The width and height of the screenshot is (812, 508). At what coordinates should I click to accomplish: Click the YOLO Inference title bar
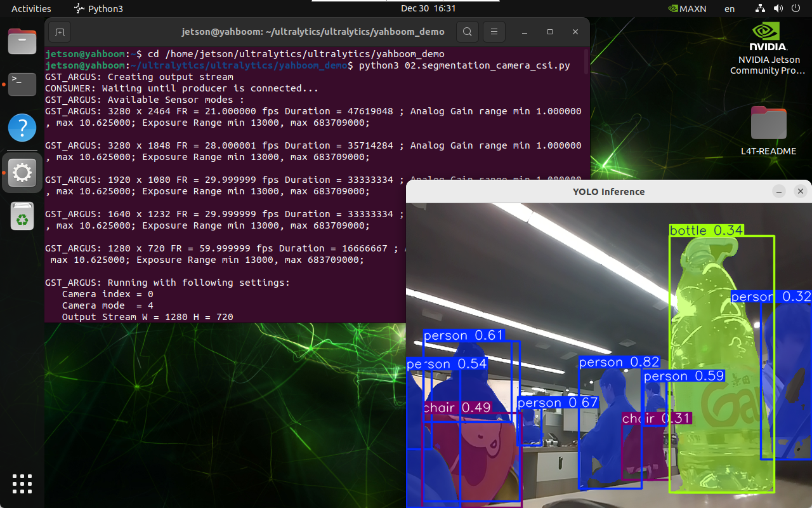point(608,191)
